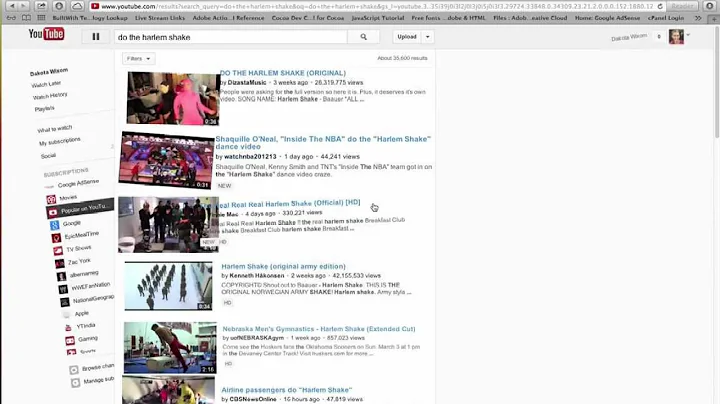Open the Filters dropdown

pyautogui.click(x=139, y=59)
